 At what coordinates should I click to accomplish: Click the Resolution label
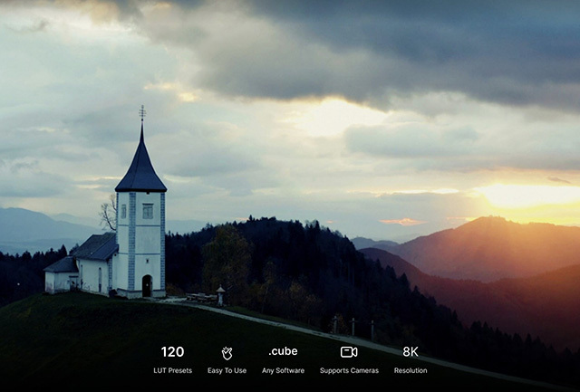click(x=411, y=370)
